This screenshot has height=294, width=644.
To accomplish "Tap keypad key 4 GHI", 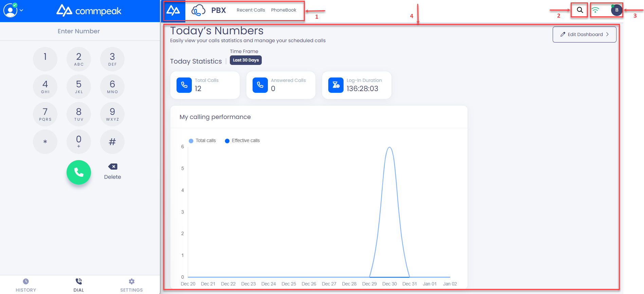I will pyautogui.click(x=45, y=87).
